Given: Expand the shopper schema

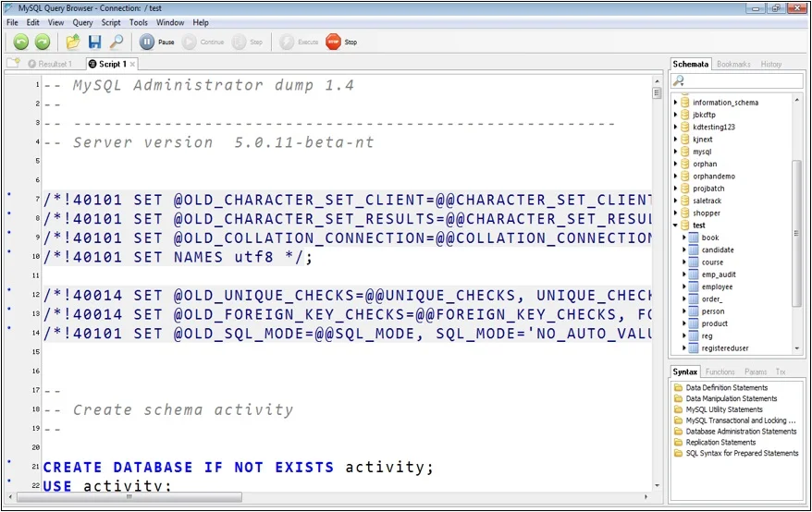Looking at the screenshot, I should pyautogui.click(x=675, y=213).
